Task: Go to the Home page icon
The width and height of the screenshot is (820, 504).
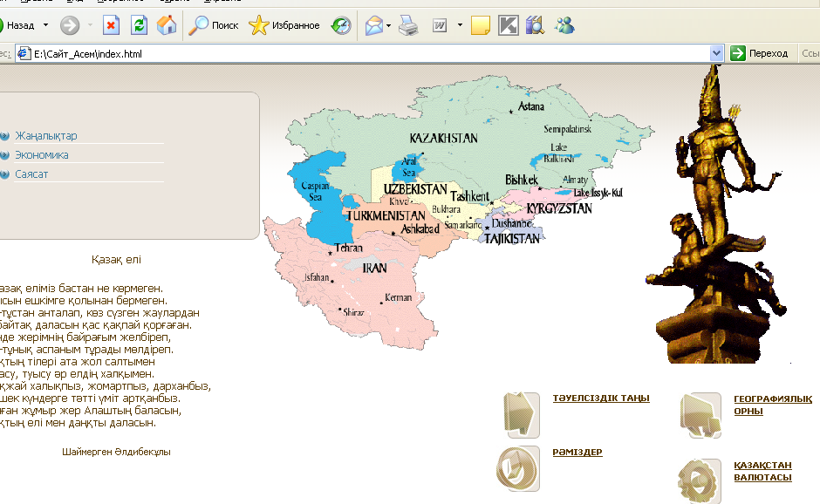Action: point(167,25)
